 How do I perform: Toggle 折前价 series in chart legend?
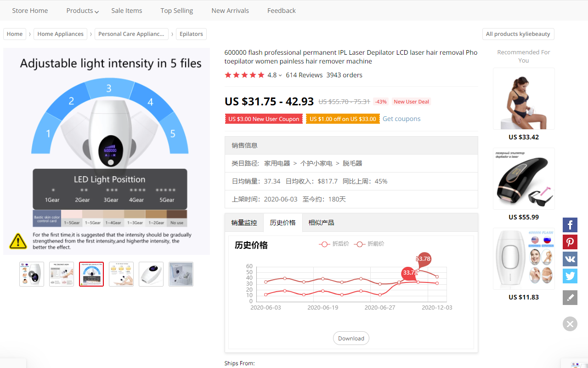pyautogui.click(x=369, y=244)
